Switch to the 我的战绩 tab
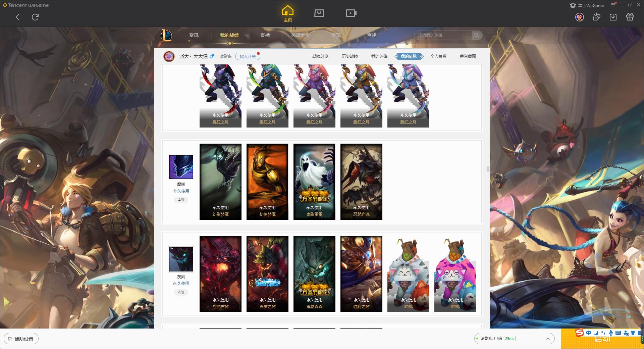The image size is (644, 349). [229, 35]
